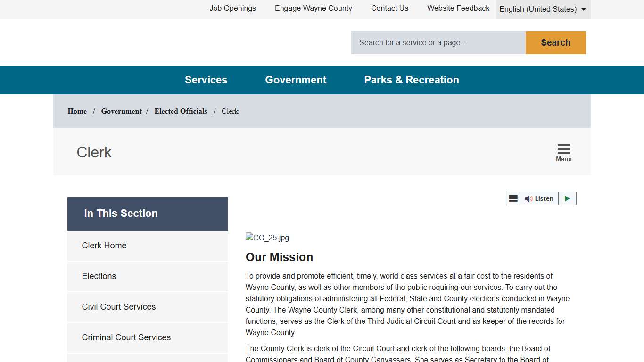The image size is (644, 362).
Task: Open Elections in the section sidebar
Action: [x=99, y=276]
